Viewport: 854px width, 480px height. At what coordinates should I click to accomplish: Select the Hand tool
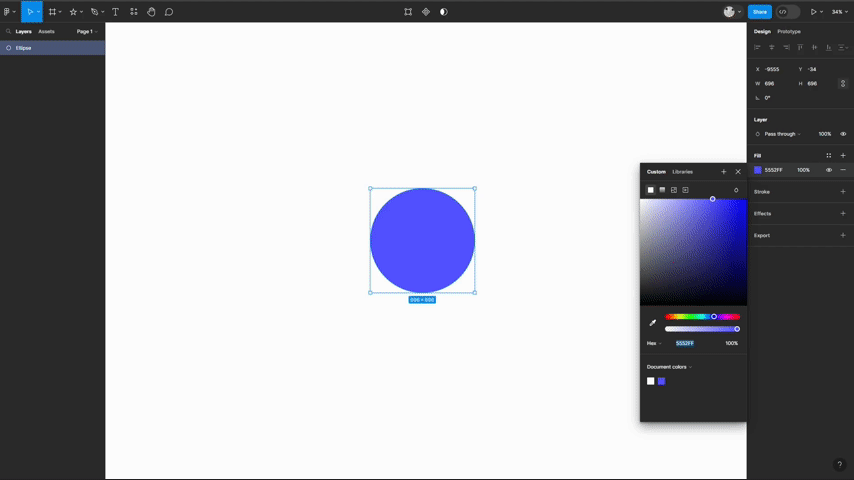tap(151, 11)
